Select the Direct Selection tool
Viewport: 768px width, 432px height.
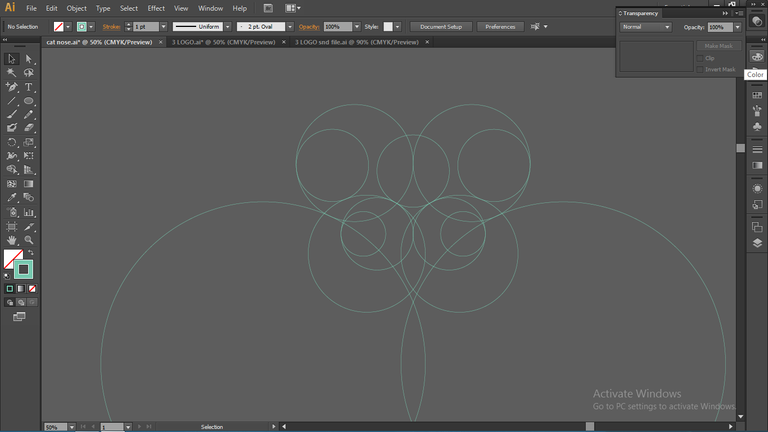pyautogui.click(x=28, y=59)
